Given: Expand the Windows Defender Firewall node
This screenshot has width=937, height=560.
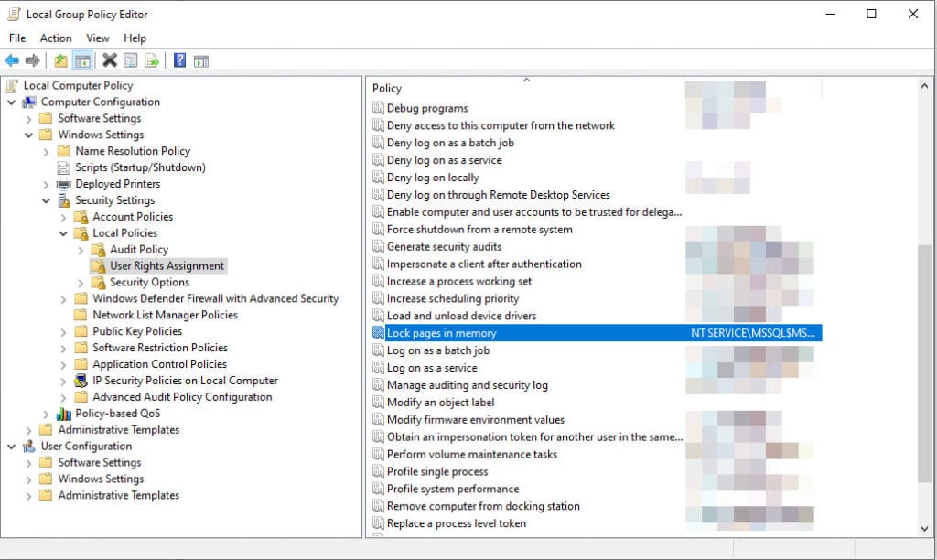Looking at the screenshot, I should click(62, 298).
